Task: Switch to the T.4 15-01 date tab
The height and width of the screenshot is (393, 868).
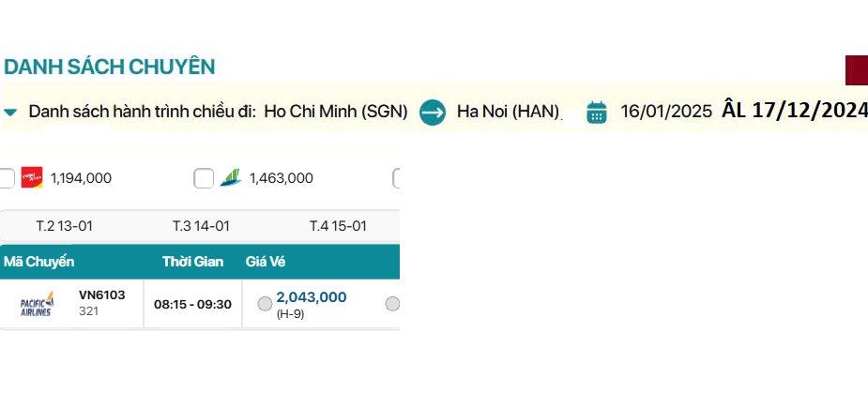Action: coord(338,226)
